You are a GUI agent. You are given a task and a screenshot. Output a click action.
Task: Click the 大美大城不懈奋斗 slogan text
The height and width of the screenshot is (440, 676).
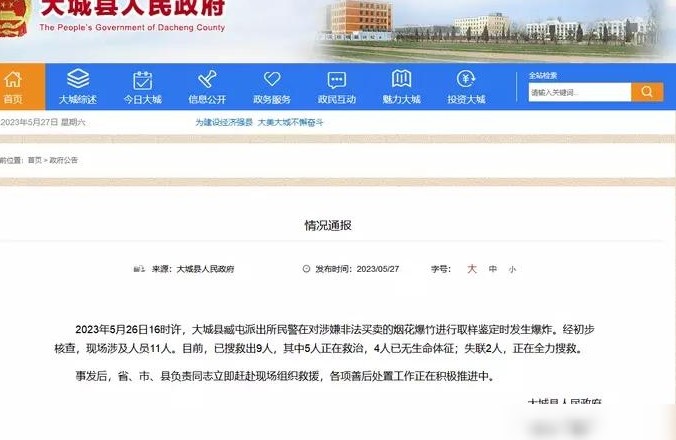tap(290, 122)
